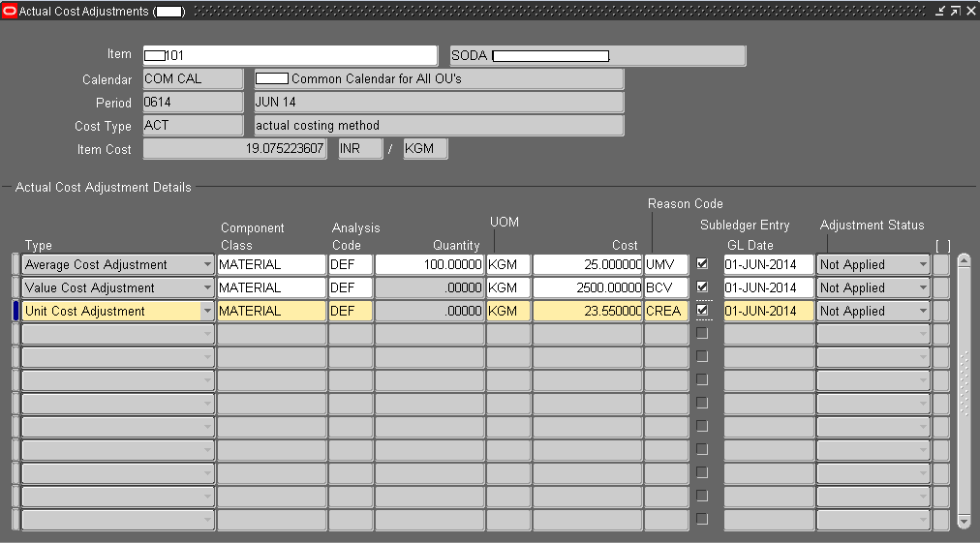980x543 pixels.
Task: Check the Subledger Entry box in fourth row
Action: click(x=702, y=333)
